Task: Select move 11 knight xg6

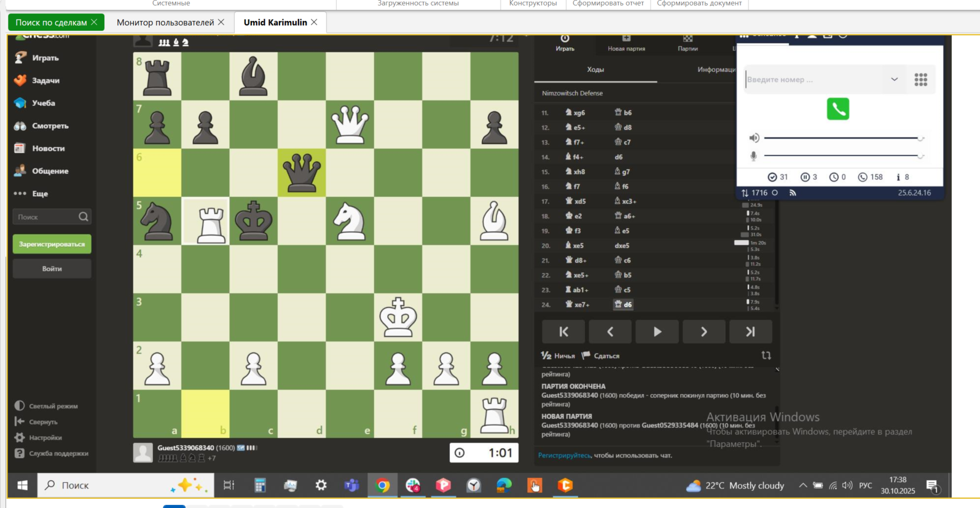Action: click(x=575, y=113)
